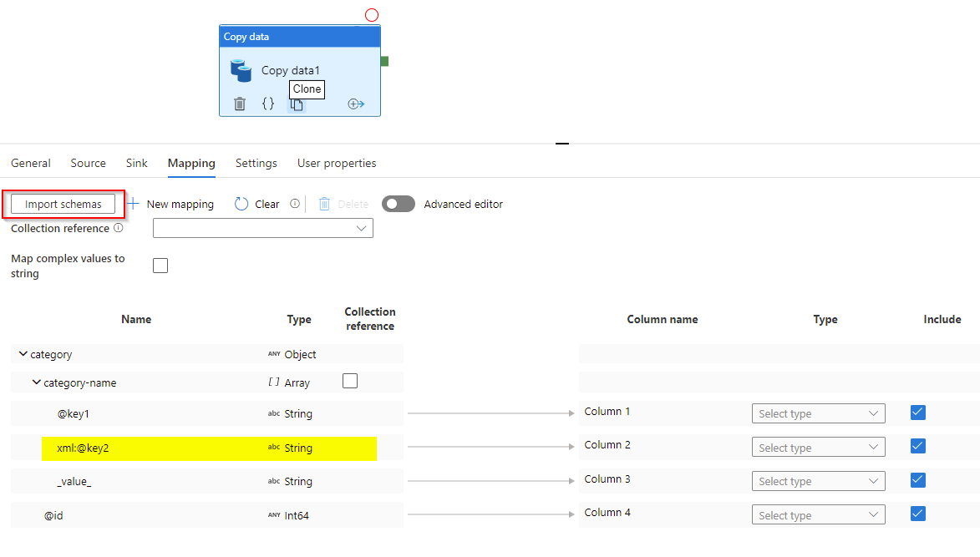Image resolution: width=980 pixels, height=557 pixels.
Task: Click the circular refresh icon beside Clear
Action: pos(241,203)
